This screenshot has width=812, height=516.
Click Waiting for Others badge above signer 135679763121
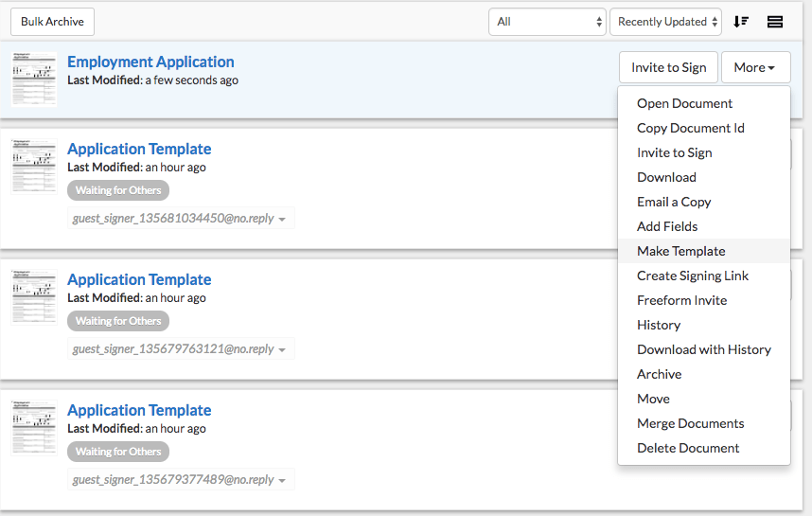(118, 321)
